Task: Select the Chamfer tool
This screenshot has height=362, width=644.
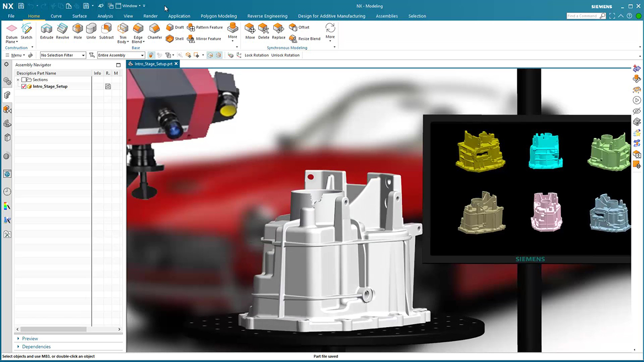Action: point(154,31)
